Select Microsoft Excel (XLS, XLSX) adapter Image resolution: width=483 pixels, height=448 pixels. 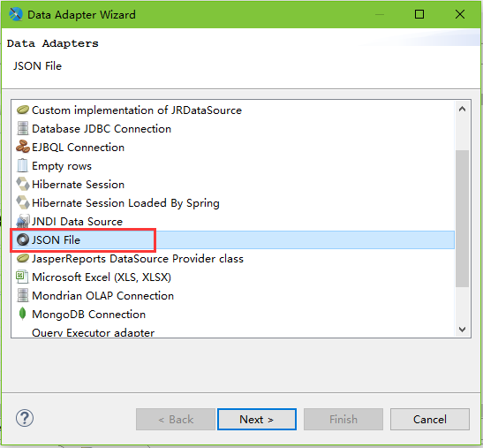tap(102, 277)
